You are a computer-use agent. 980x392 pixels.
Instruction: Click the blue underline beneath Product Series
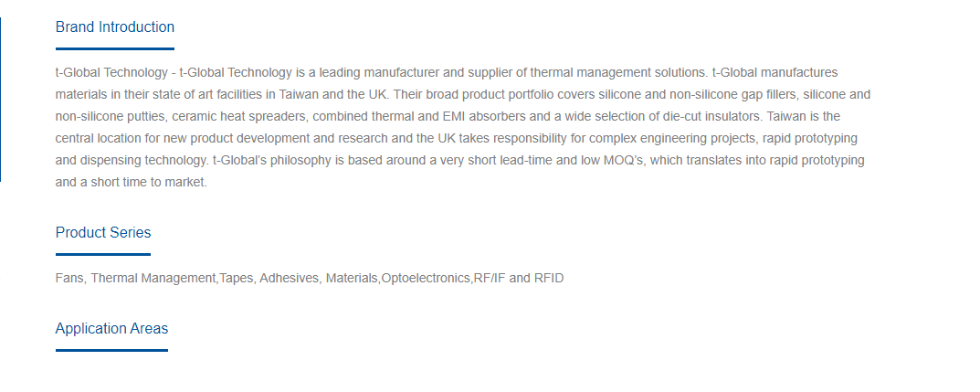(103, 254)
